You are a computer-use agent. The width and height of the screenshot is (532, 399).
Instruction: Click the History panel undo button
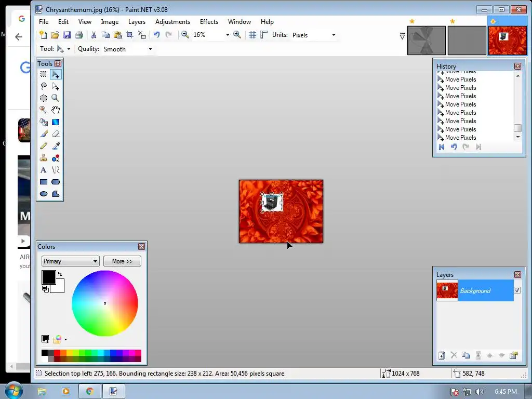click(x=454, y=147)
